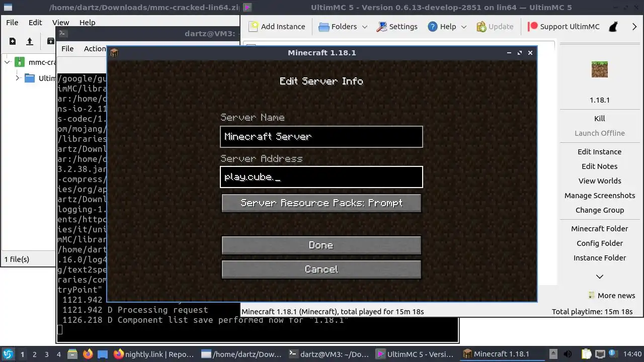Screen dimensions: 644x362
Task: Switch to workspace 2
Action: pos(34,354)
